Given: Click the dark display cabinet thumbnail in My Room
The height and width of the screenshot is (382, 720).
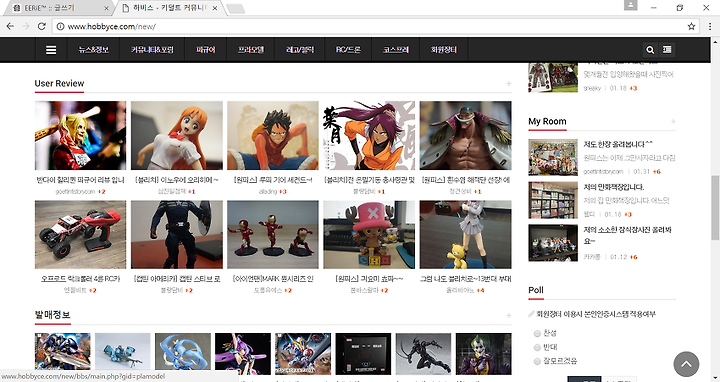Looking at the screenshot, I should click(553, 243).
